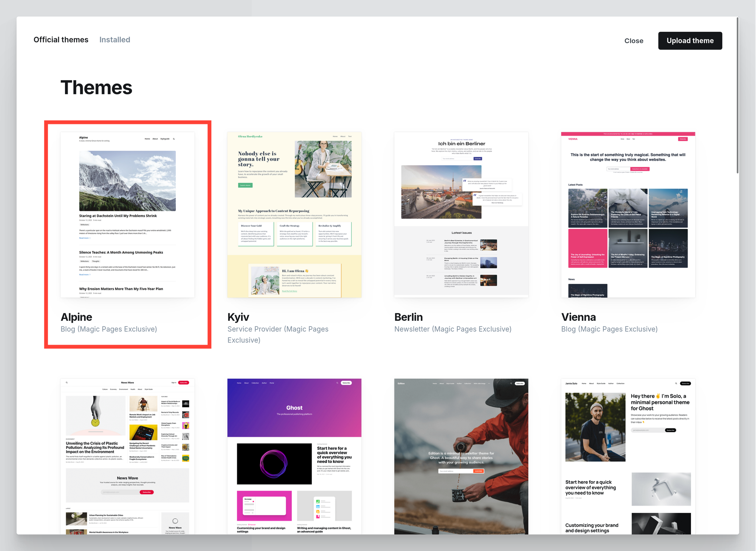Open the Alpine theme preview thumbnail

[127, 215]
